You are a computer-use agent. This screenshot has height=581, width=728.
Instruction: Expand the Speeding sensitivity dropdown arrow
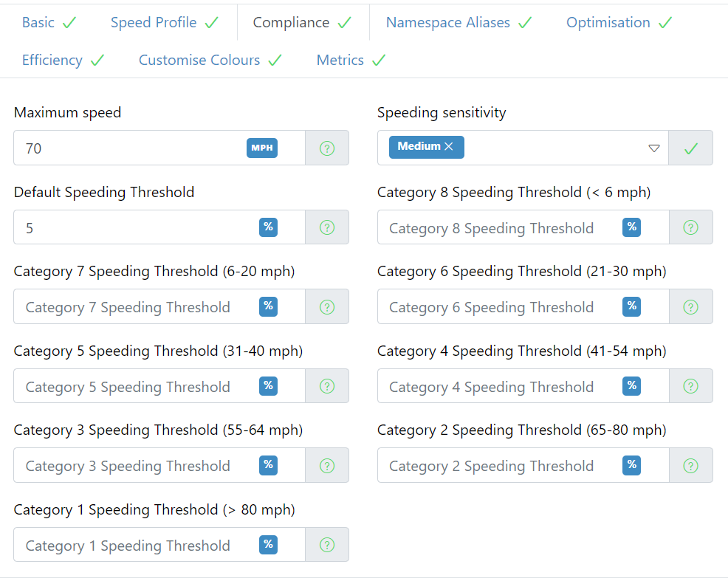[653, 148]
